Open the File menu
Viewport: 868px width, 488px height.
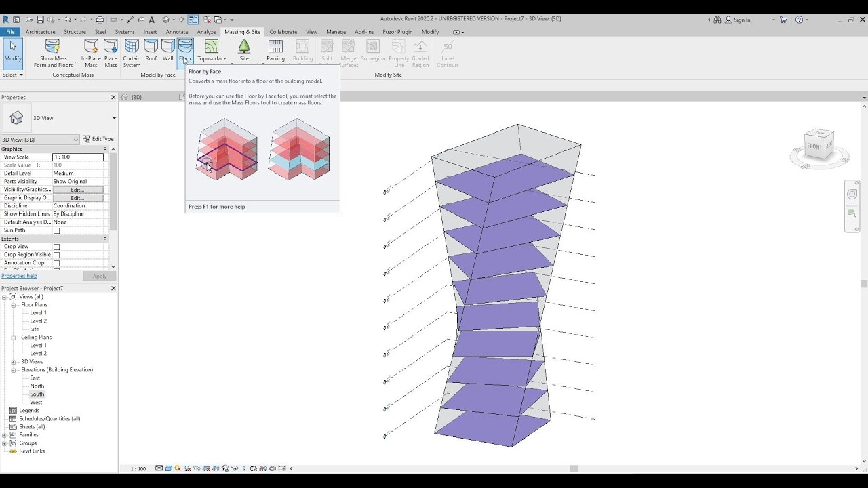10,32
